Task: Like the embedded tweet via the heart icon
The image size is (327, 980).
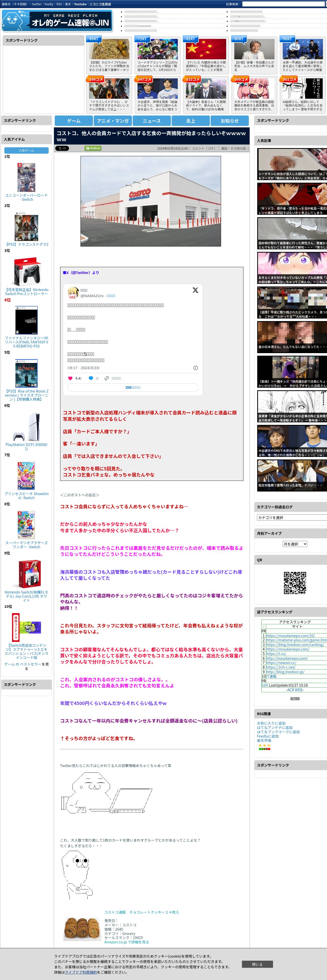Action: tap(70, 378)
